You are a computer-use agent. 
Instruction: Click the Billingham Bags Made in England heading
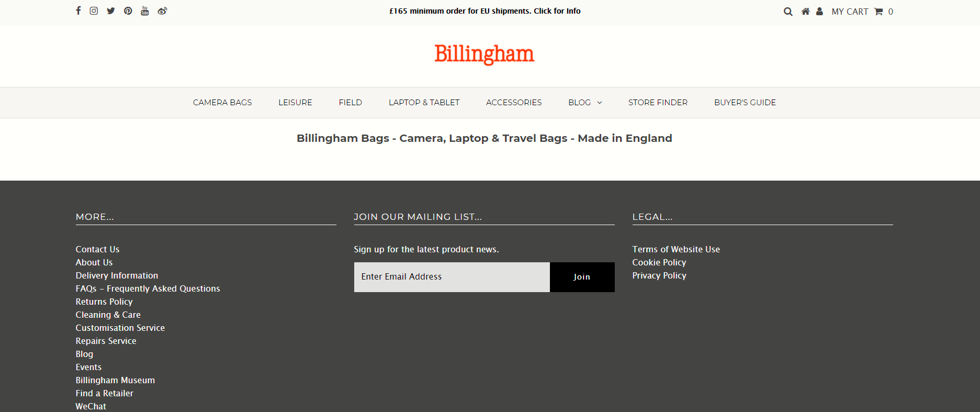click(485, 138)
